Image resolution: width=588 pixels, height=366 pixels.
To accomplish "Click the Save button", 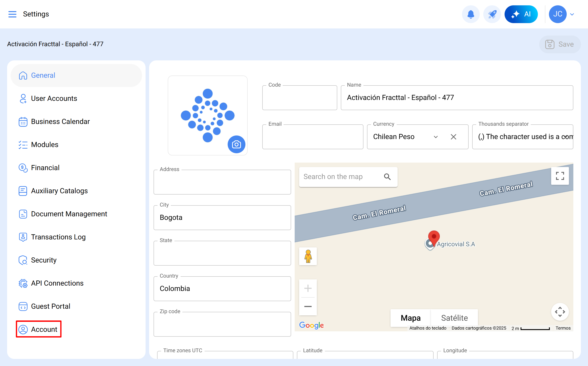I will pos(560,44).
